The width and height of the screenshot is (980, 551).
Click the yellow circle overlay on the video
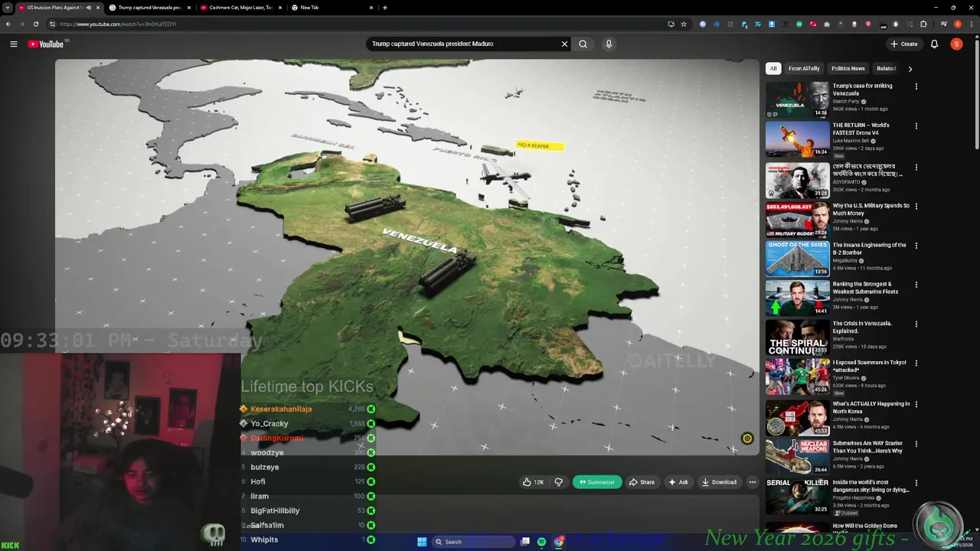point(747,439)
